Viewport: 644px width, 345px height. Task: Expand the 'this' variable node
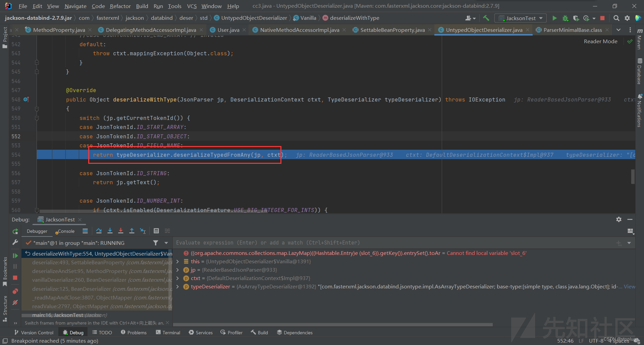(177, 262)
